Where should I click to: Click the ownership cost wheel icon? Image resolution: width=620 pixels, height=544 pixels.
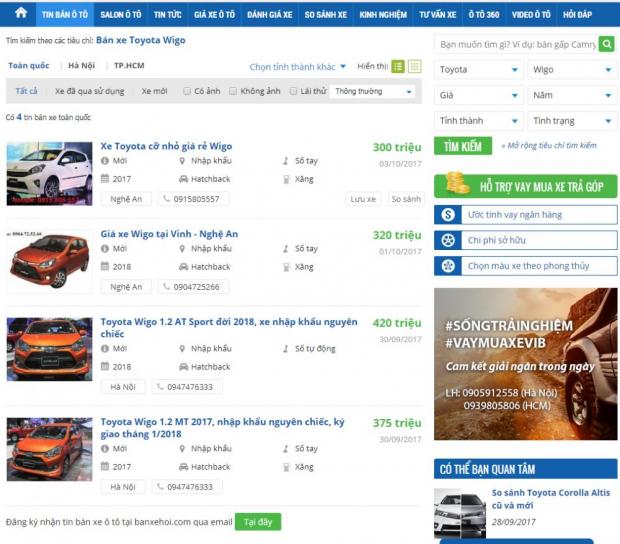pyautogui.click(x=448, y=240)
